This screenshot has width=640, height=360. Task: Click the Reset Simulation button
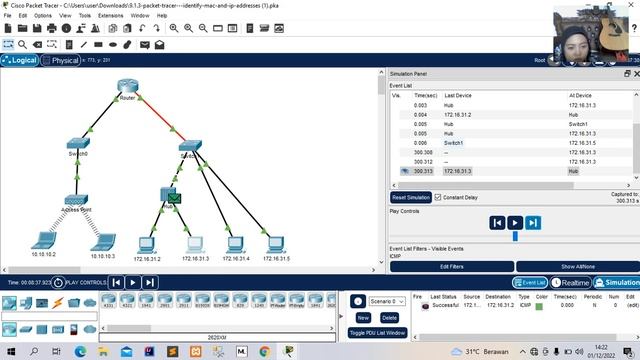pyautogui.click(x=411, y=198)
